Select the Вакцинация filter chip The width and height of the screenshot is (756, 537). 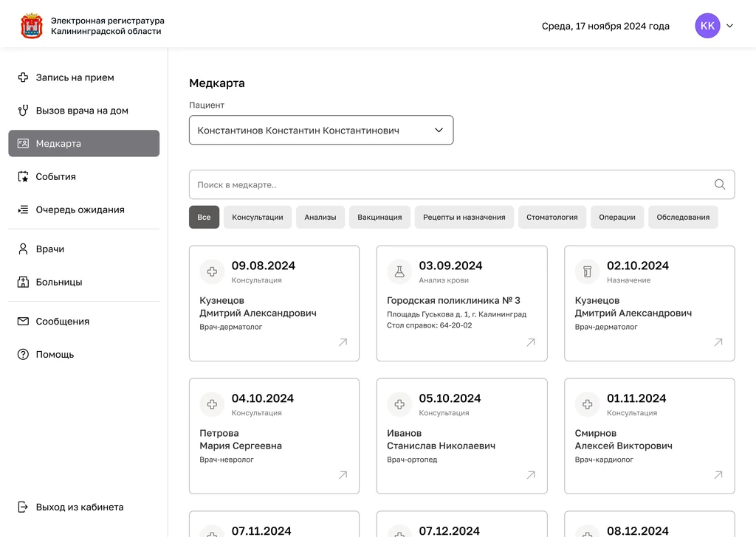pos(379,217)
